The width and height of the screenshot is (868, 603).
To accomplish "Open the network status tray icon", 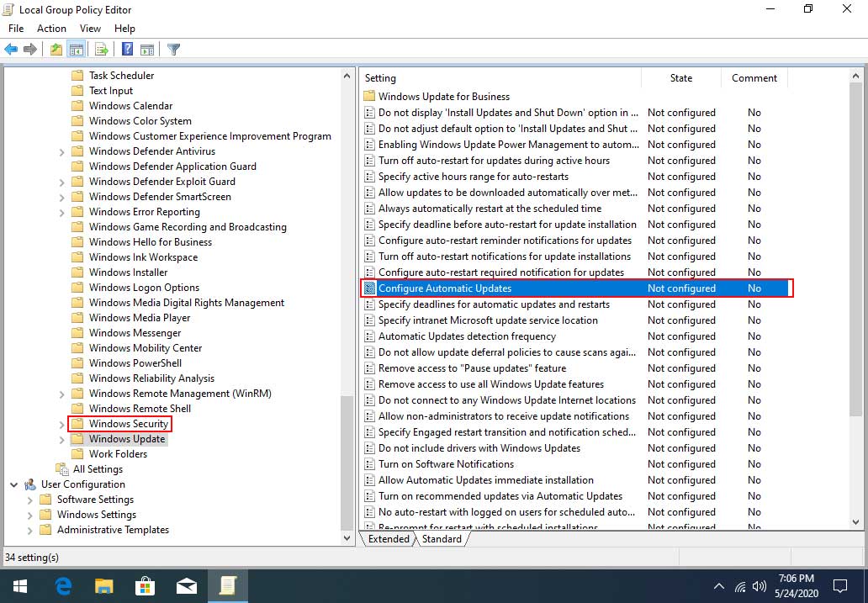I will 740,586.
